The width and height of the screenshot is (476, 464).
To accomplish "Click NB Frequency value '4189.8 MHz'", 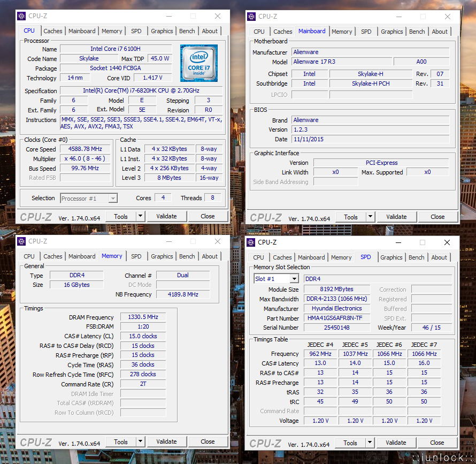I will pos(183,294).
